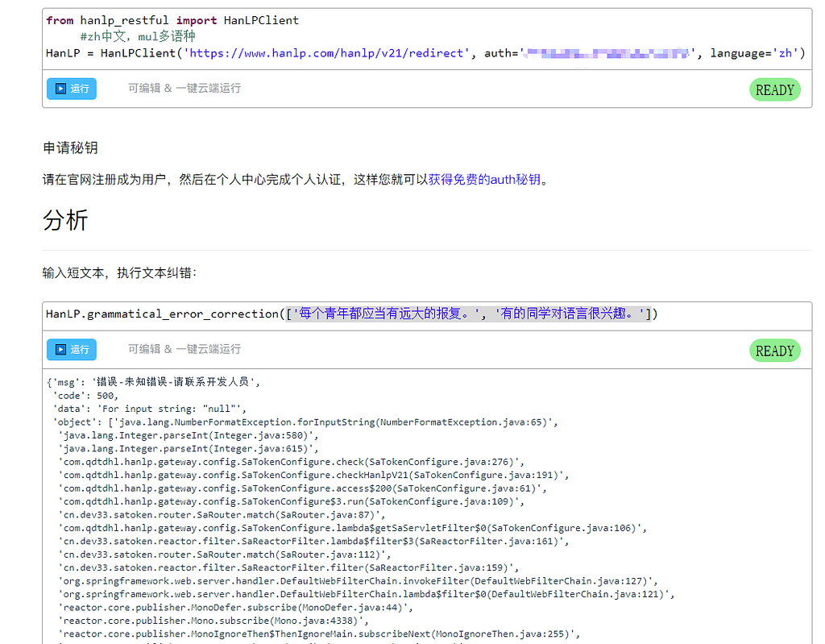825x644 pixels.
Task: Click the #zh中文 comment line
Action: pos(137,36)
